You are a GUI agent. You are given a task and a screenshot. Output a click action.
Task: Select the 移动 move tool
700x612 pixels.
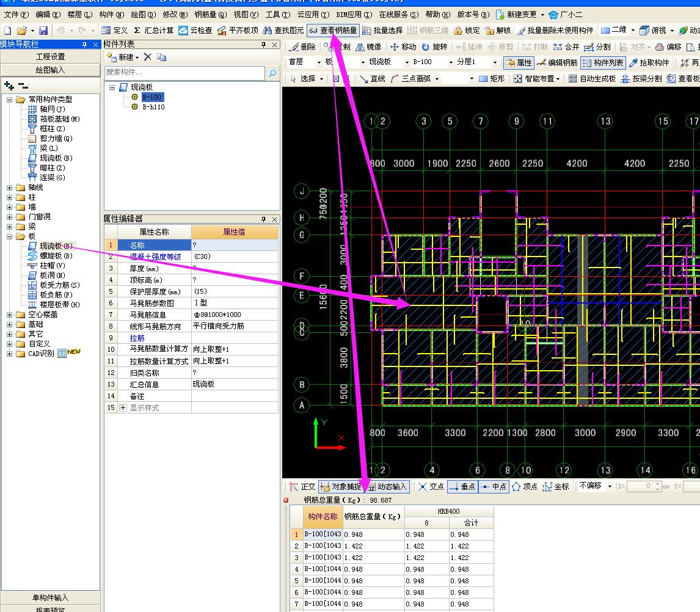tap(403, 47)
